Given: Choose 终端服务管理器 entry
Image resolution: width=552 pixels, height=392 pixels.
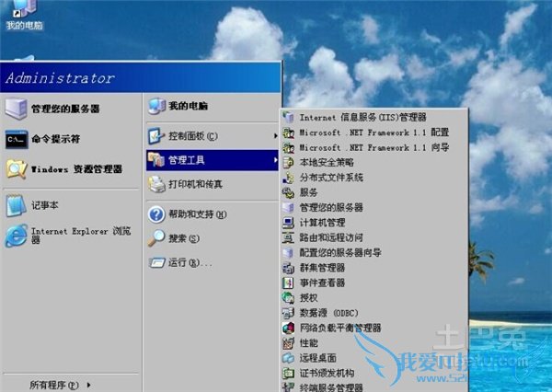Looking at the screenshot, I should tap(374, 387).
